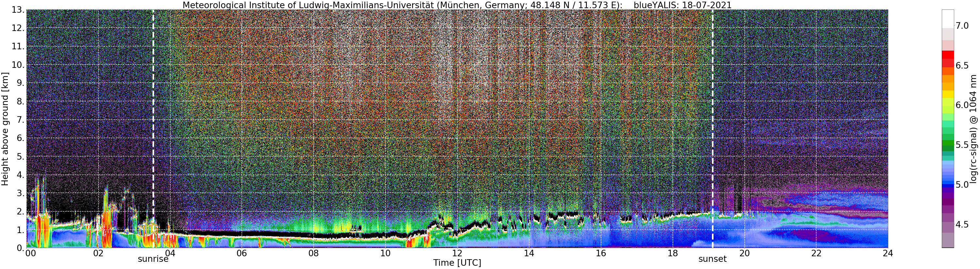Click the '4.5' colorbar tick label
This screenshot has width=980, height=269.
click(x=962, y=225)
